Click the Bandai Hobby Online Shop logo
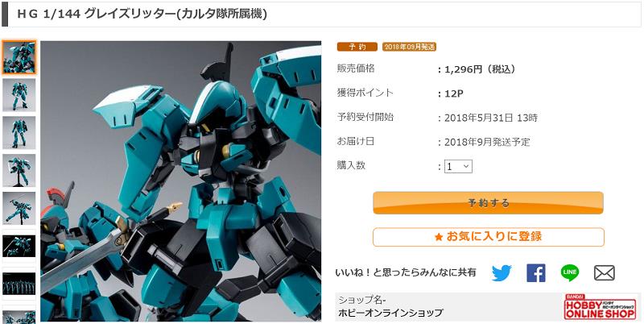644x324 pixels. 600,307
